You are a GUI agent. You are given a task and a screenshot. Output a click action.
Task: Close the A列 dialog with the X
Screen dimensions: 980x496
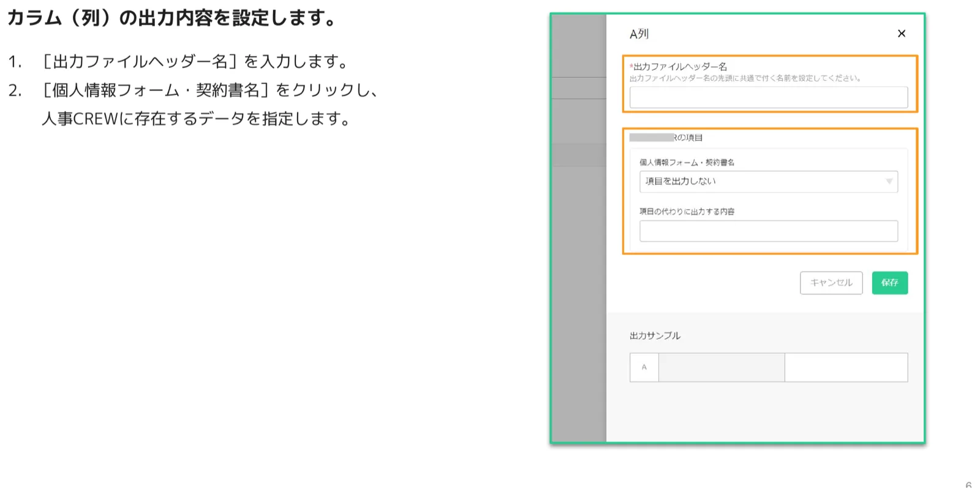click(x=901, y=34)
